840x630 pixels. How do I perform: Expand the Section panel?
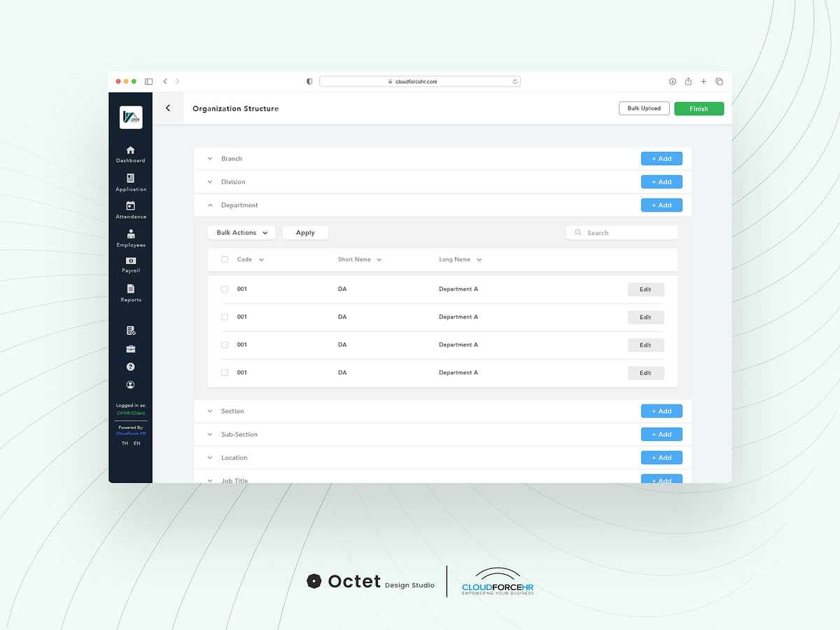[x=209, y=411]
